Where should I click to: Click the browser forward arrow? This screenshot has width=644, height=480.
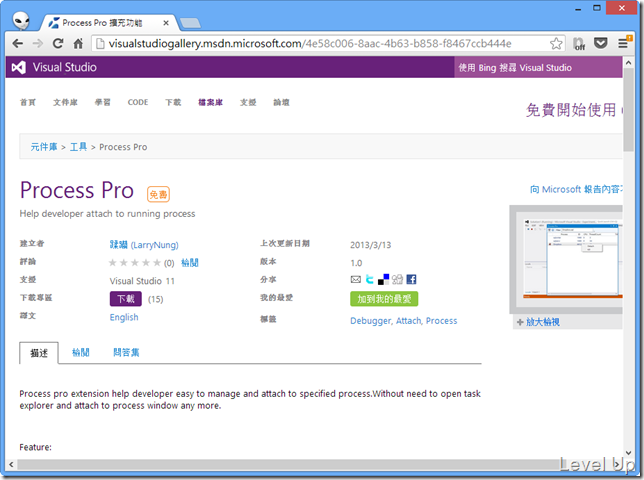[x=38, y=43]
